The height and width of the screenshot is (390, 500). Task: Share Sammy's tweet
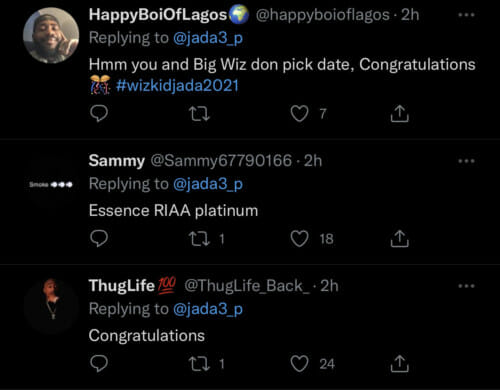click(x=399, y=239)
